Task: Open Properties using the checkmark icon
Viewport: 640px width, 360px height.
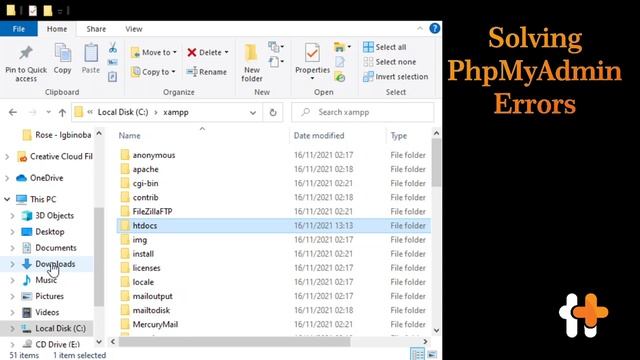Action: click(x=312, y=53)
